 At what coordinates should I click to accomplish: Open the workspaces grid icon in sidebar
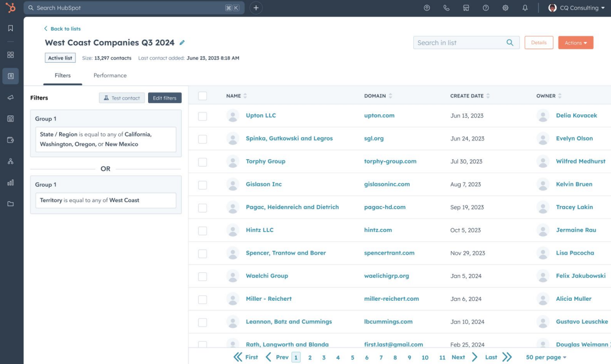pyautogui.click(x=11, y=55)
